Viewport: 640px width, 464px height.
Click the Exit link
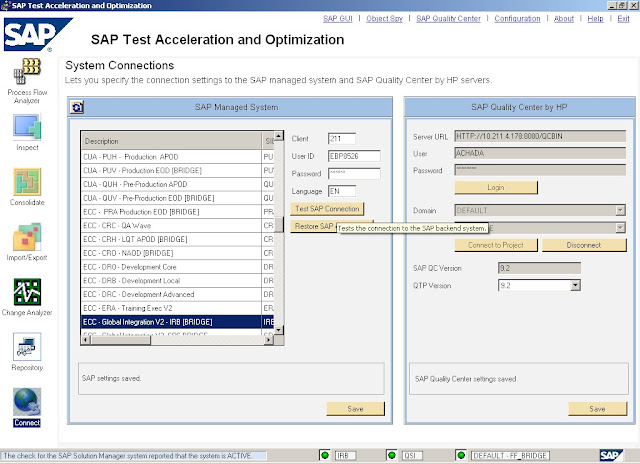point(623,19)
